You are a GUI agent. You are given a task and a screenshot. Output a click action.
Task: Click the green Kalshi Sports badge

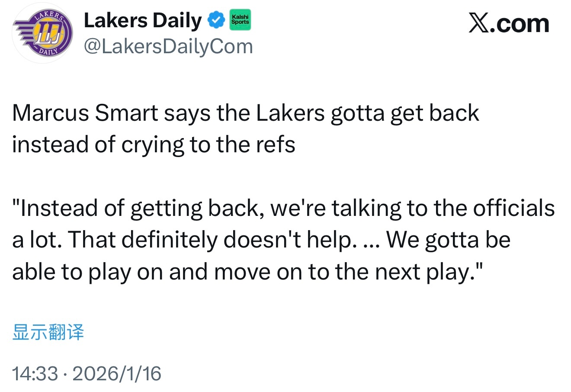[240, 19]
